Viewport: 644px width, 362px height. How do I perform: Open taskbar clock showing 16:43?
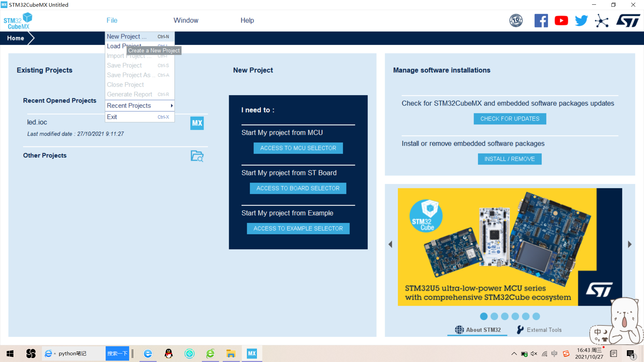click(x=589, y=354)
